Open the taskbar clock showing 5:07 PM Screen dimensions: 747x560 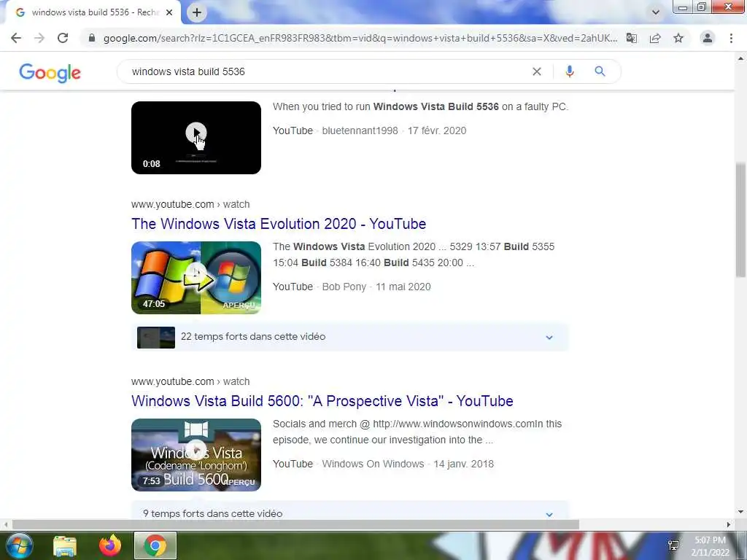click(x=710, y=546)
